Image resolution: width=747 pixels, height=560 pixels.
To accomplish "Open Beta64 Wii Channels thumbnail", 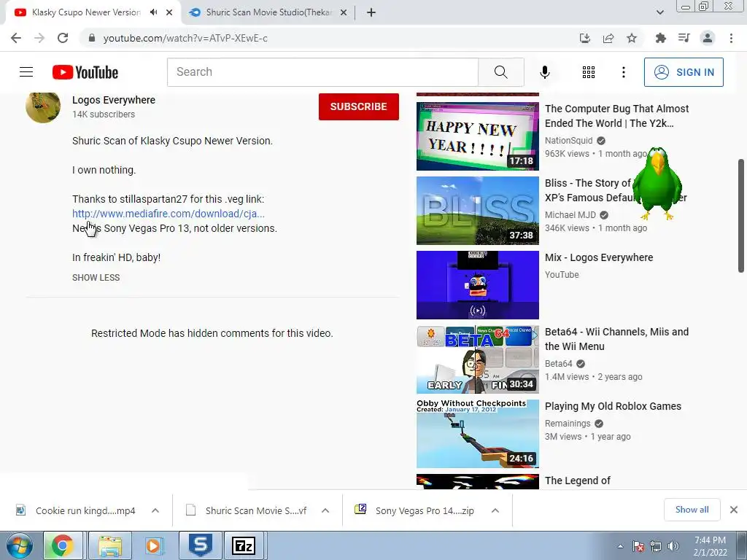I will click(x=477, y=359).
